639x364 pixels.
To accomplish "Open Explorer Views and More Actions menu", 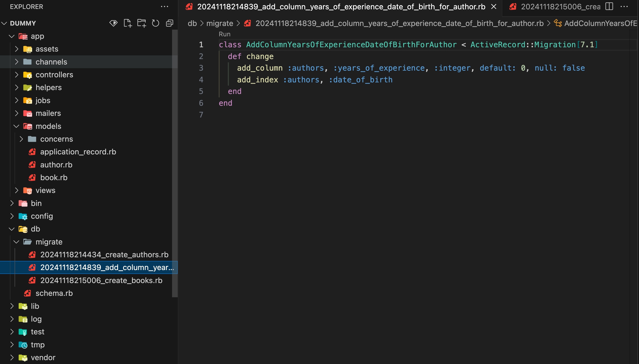I will point(164,6).
